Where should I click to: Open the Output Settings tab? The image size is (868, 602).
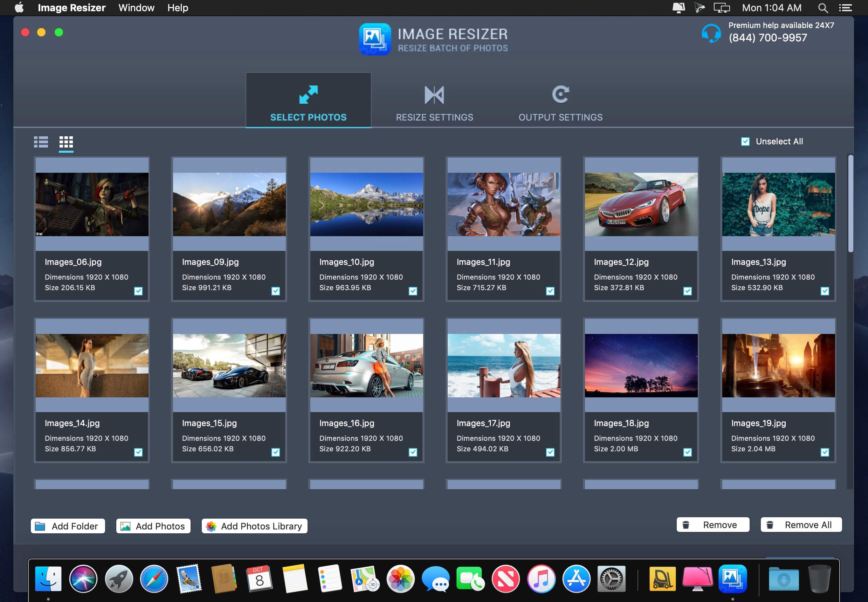560,100
